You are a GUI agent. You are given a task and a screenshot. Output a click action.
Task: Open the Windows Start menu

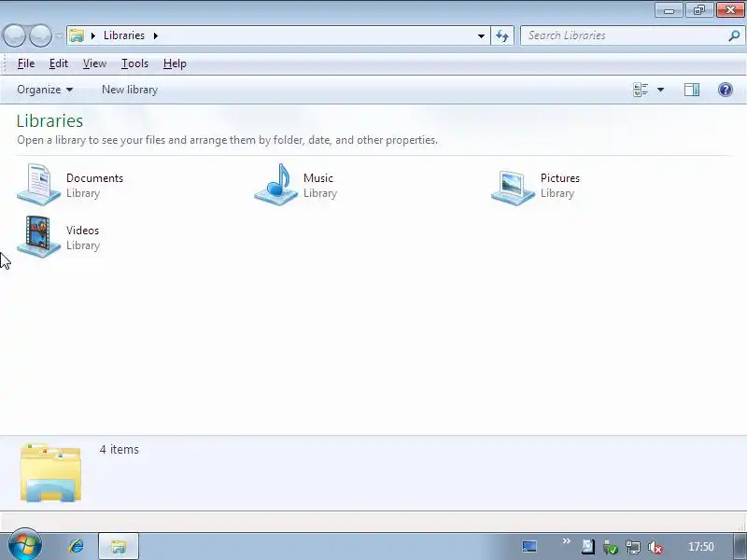(25, 545)
